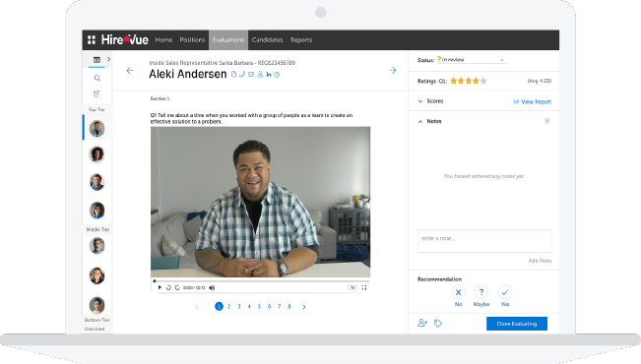Viewport: 641px width, 364px height.
Task: Toggle fullscreen video mode
Action: pos(364,287)
